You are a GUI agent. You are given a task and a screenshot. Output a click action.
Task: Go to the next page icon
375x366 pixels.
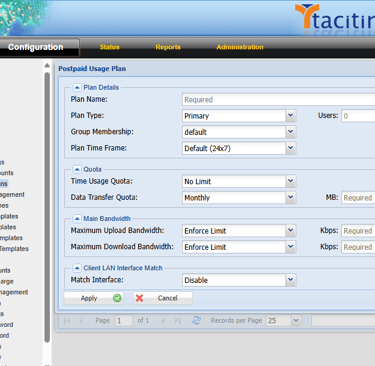pos(163,321)
